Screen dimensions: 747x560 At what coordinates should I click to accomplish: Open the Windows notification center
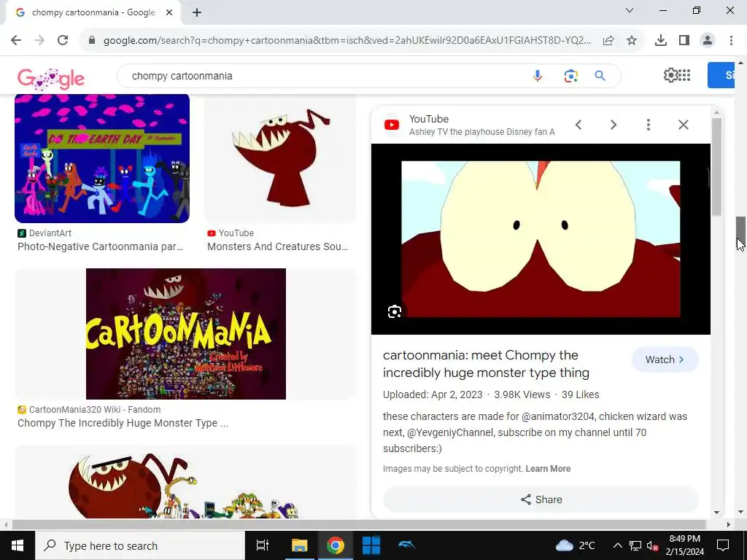(723, 545)
